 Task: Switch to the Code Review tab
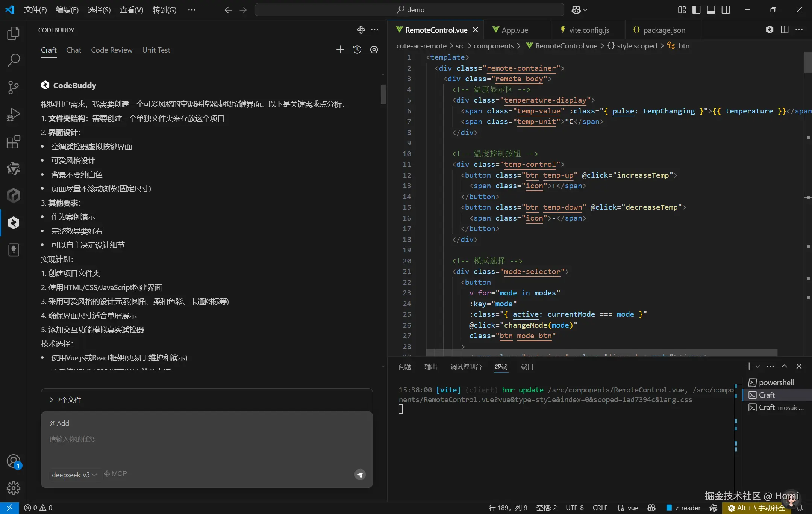(111, 50)
